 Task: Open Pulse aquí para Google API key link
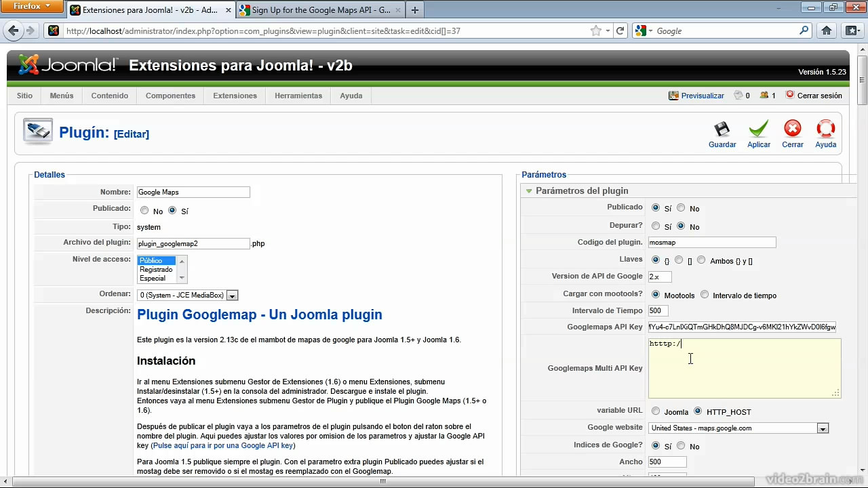(223, 445)
